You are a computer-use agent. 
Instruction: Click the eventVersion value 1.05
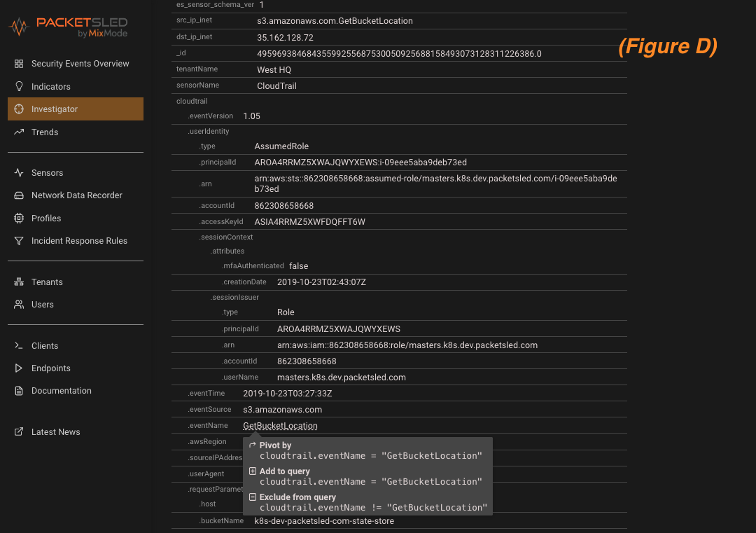pos(252,116)
